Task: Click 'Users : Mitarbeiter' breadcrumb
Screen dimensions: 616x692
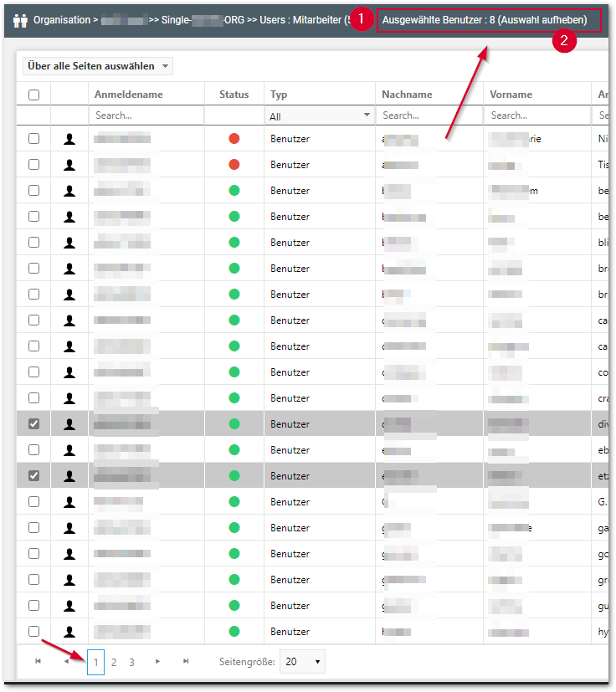Action: (300, 20)
